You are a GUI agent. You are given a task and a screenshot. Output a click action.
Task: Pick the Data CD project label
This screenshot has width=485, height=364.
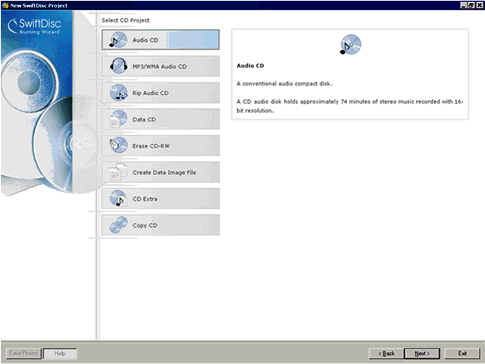click(144, 119)
